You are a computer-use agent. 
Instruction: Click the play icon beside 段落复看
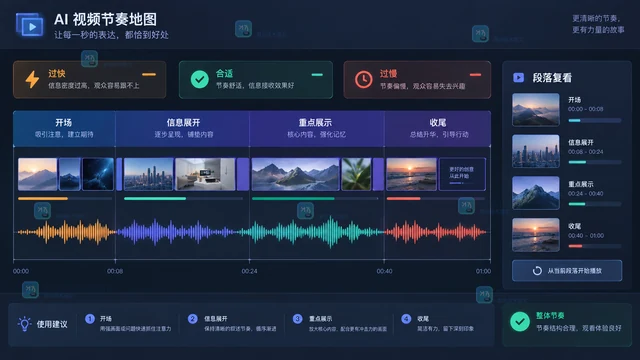tap(518, 78)
